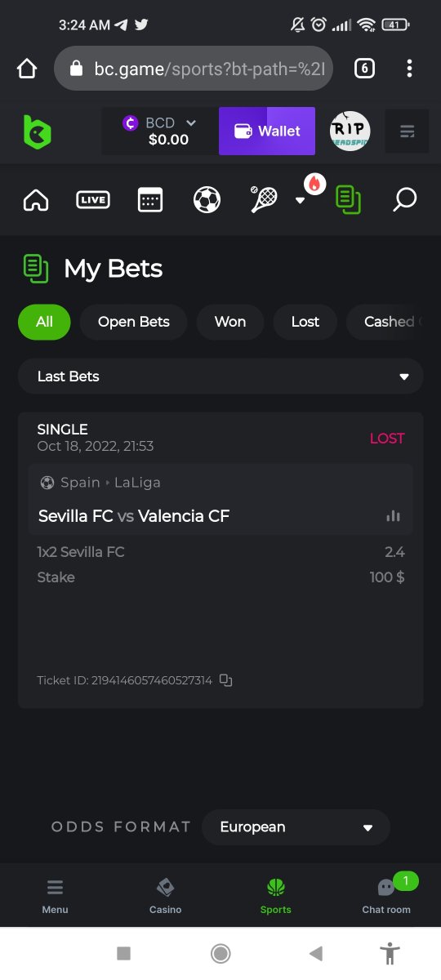This screenshot has height=980, width=441.
Task: Open the calendar schedule icon
Action: (x=150, y=199)
